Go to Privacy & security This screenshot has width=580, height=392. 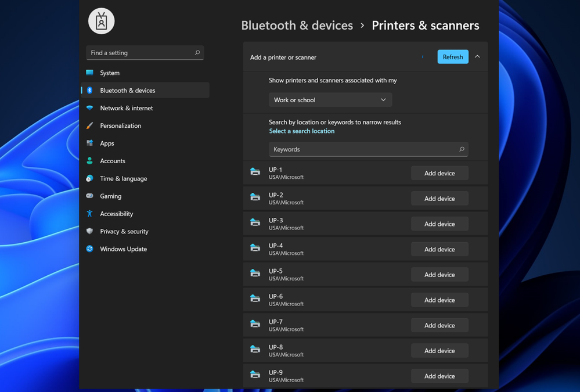(x=145, y=231)
